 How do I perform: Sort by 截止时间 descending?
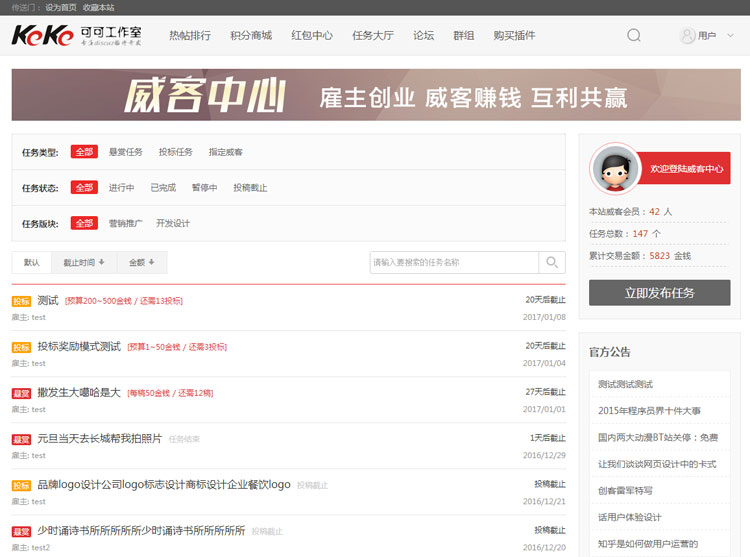(84, 262)
